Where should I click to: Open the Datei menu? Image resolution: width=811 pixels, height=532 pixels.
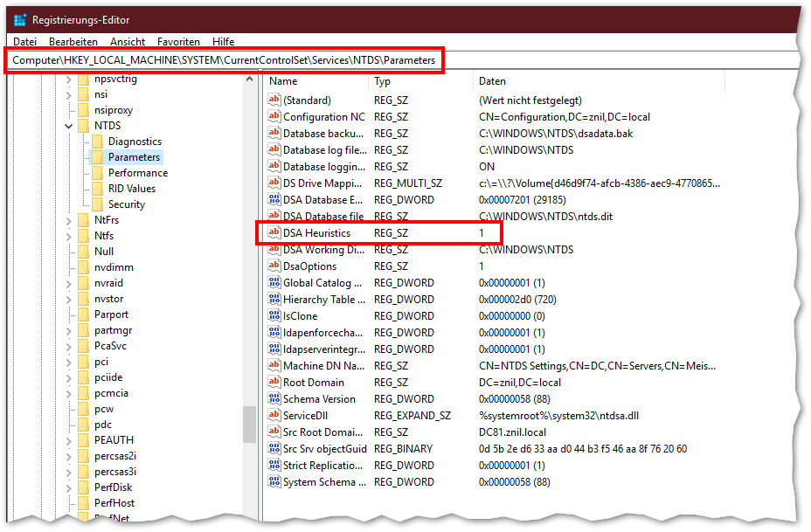tap(24, 42)
